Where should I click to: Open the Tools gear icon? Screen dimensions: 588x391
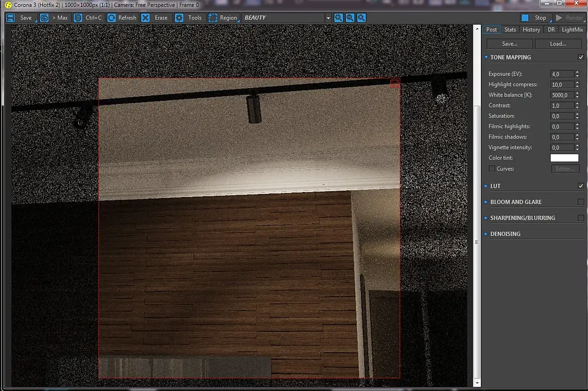coord(179,17)
